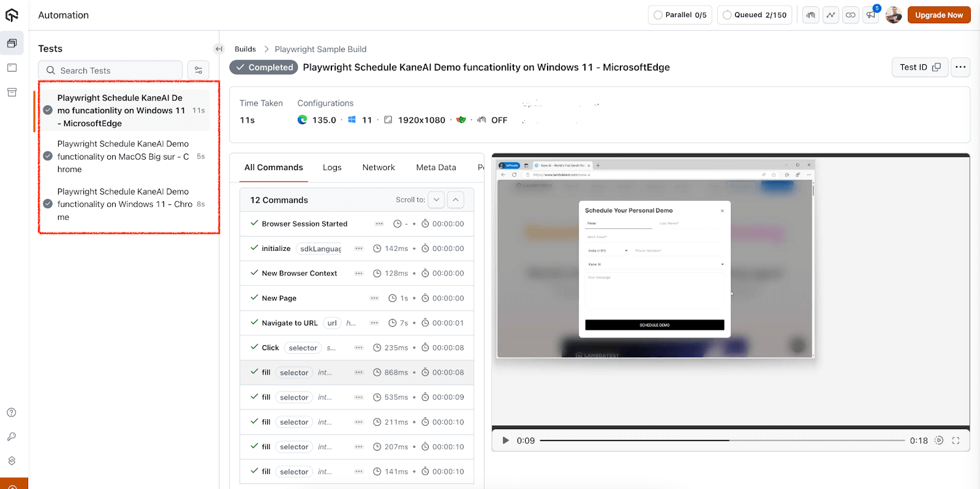Select the fill command at 211ms
Viewport: 980px width, 489px height.
[x=356, y=422]
